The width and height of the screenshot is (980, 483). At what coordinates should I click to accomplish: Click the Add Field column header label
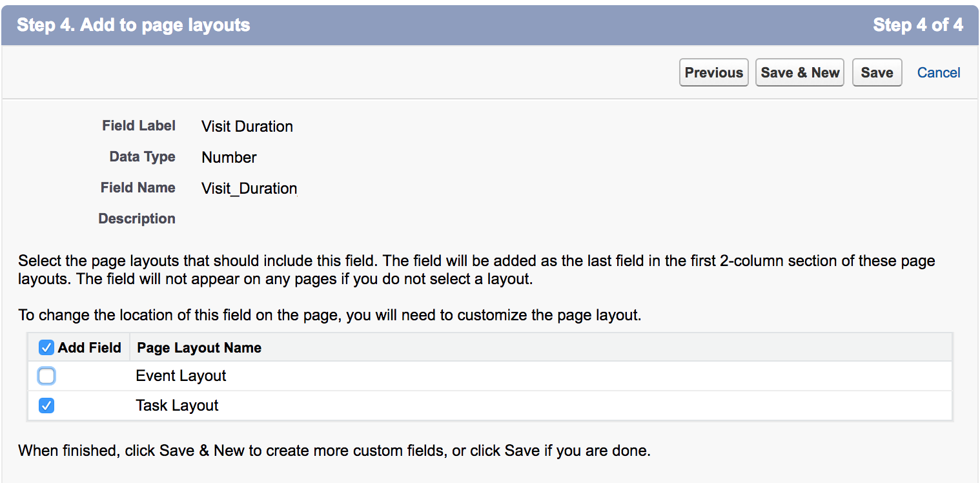[90, 347]
